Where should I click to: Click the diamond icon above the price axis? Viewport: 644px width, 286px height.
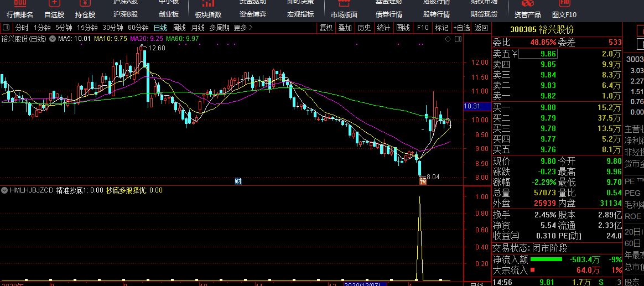[x=448, y=39]
